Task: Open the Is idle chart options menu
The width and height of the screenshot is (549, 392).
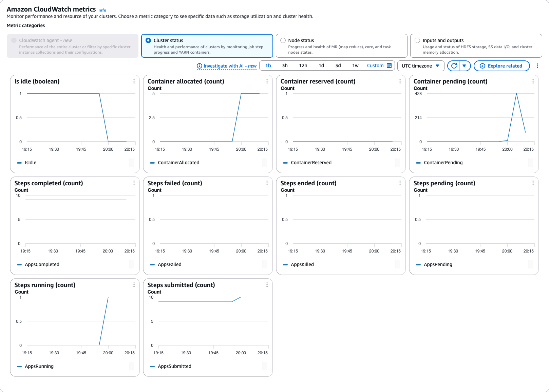Action: pos(134,81)
